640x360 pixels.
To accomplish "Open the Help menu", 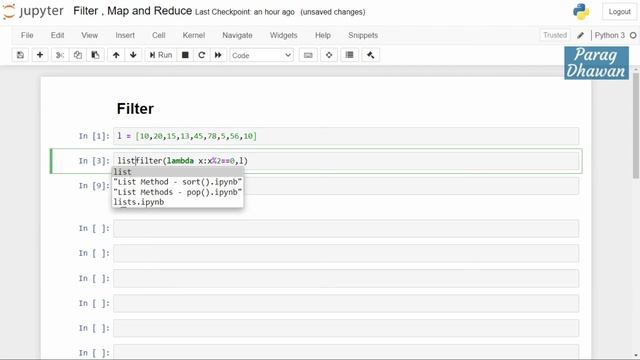I will (x=322, y=35).
